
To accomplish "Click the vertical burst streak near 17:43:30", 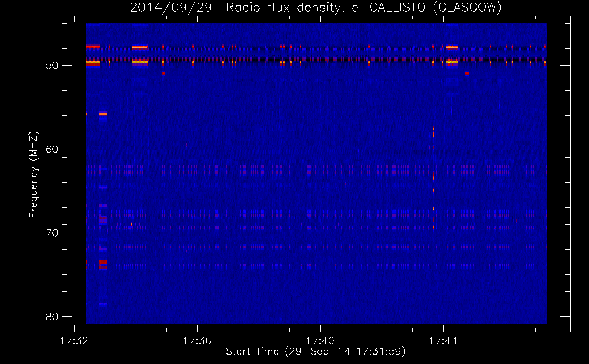I will tap(428, 207).
